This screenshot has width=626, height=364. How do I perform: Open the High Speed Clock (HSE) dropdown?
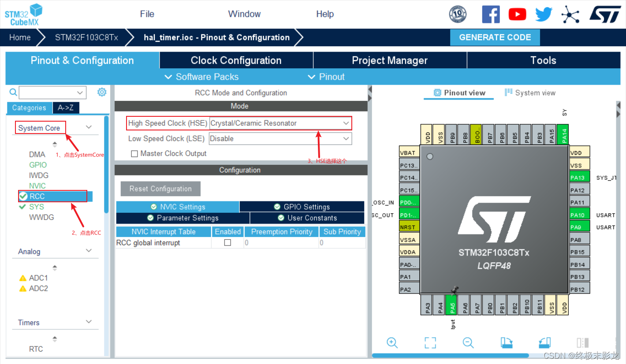pyautogui.click(x=280, y=123)
